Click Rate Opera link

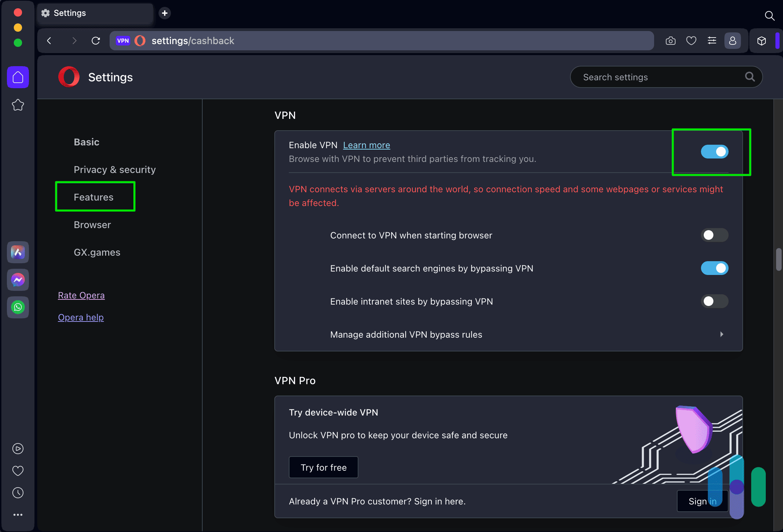coord(81,295)
